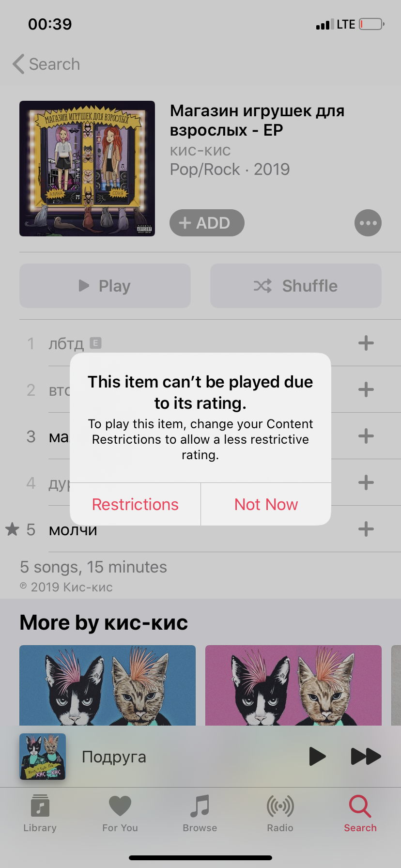
Task: Open the blue кис-кис album thumbnail
Action: (x=108, y=685)
